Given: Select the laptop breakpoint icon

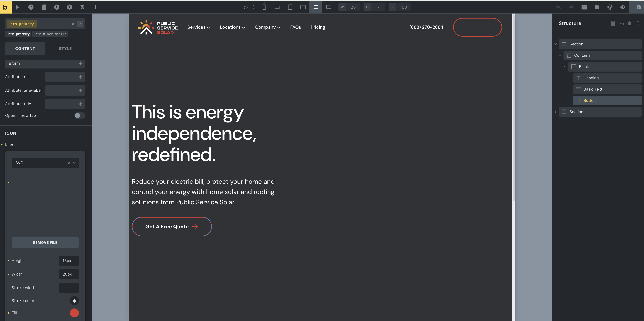Looking at the screenshot, I should 316,7.
